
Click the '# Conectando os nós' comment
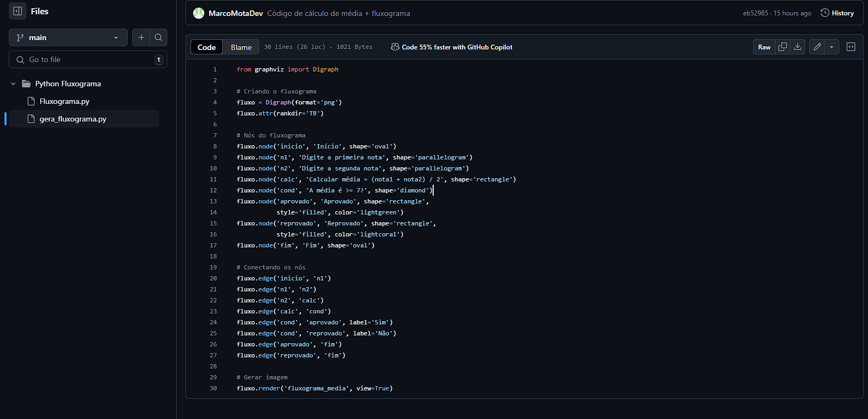[x=271, y=267]
